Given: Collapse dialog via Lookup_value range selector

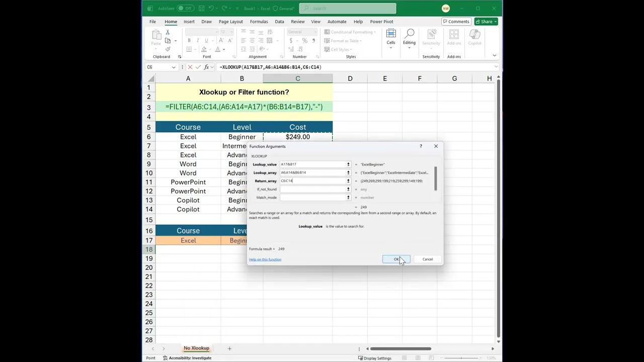Looking at the screenshot, I should pyautogui.click(x=348, y=164).
